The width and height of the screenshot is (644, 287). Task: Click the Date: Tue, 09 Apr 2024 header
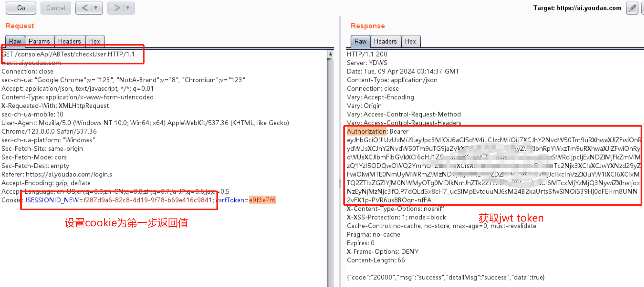click(x=403, y=71)
